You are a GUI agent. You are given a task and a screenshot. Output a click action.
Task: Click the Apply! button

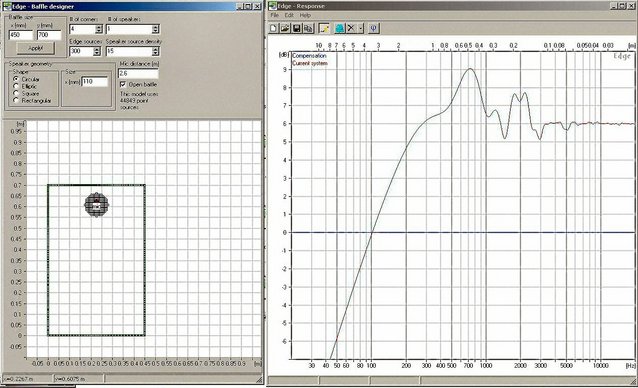35,48
